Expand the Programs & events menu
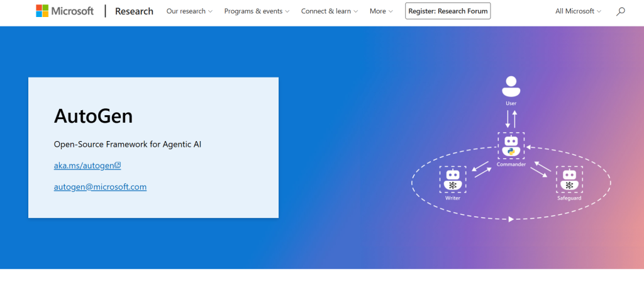The width and height of the screenshot is (644, 296). 257,11
